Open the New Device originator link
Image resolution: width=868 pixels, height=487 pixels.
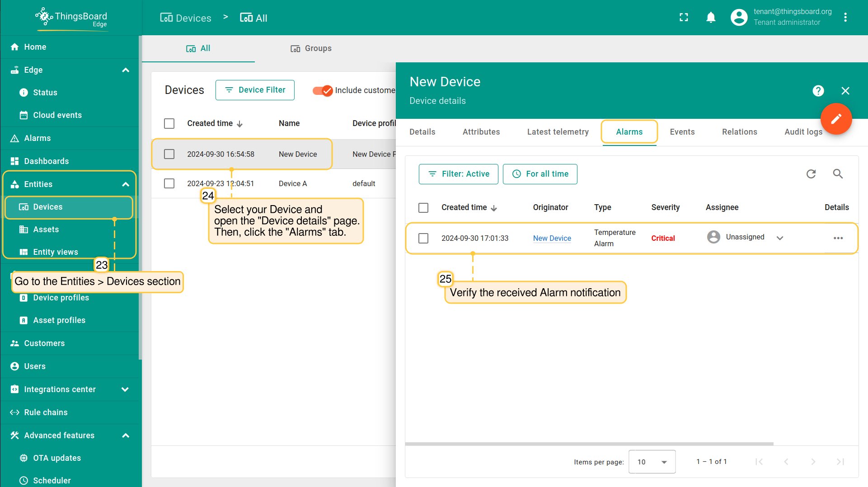tap(552, 238)
